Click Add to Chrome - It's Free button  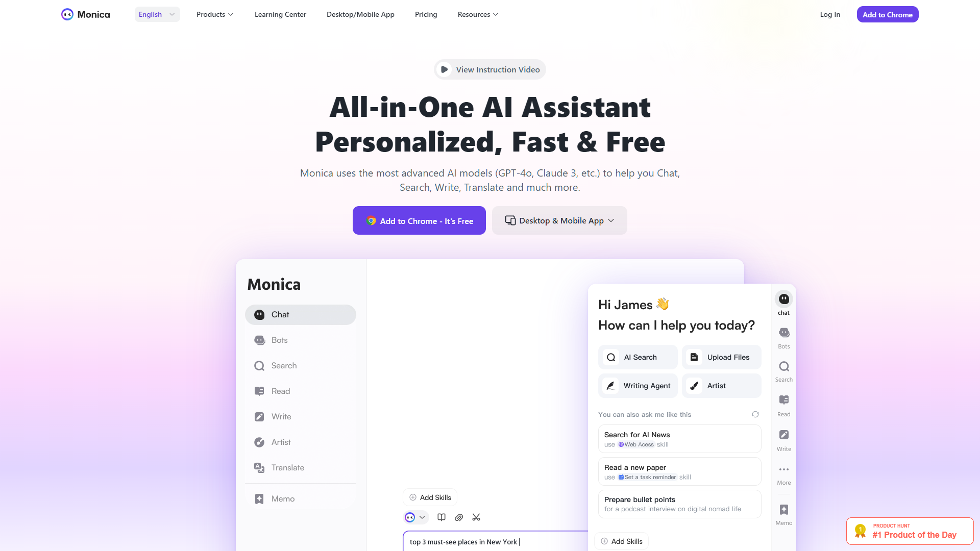click(419, 221)
